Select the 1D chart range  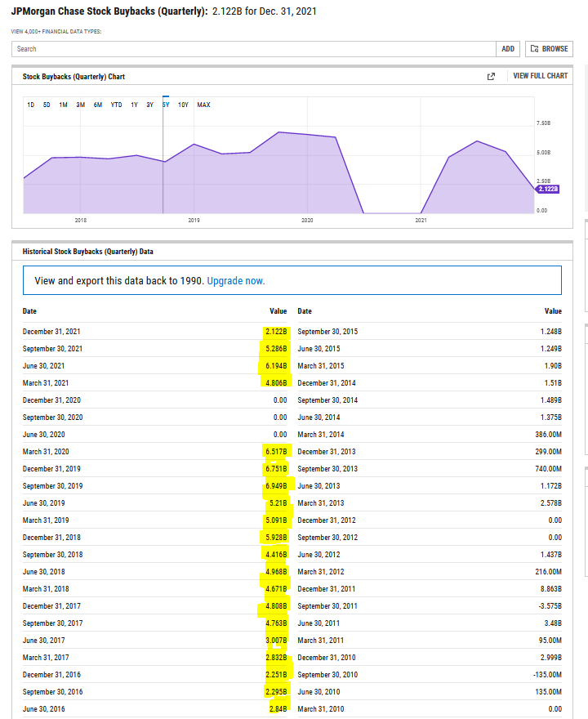click(x=31, y=105)
